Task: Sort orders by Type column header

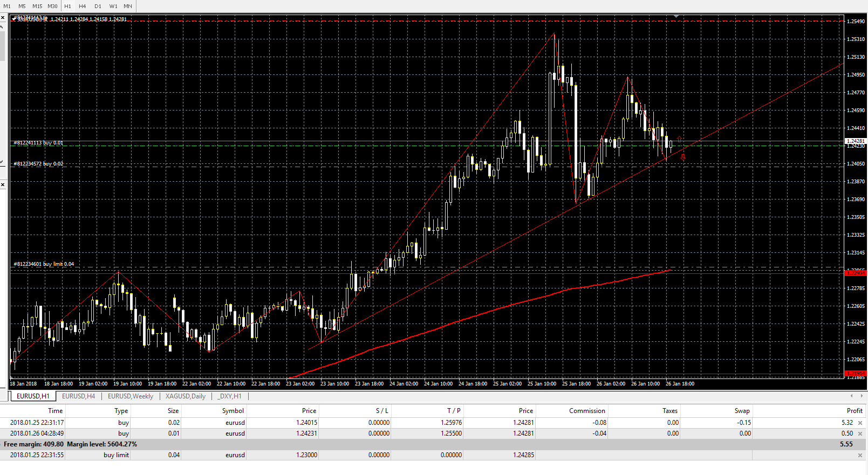Action: point(121,411)
